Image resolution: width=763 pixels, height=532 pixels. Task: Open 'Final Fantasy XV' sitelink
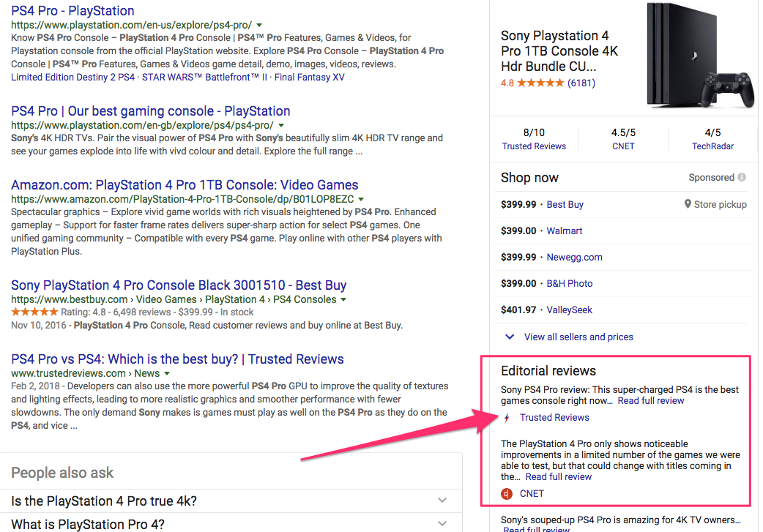pos(310,78)
